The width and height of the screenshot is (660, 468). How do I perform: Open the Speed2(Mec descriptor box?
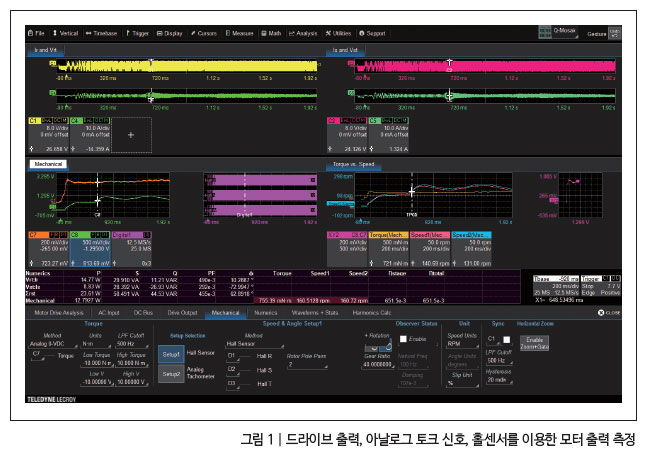pyautogui.click(x=471, y=249)
